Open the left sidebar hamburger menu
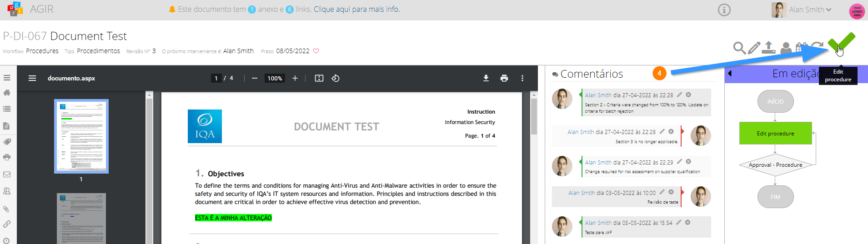The image size is (868, 244). pos(7,78)
